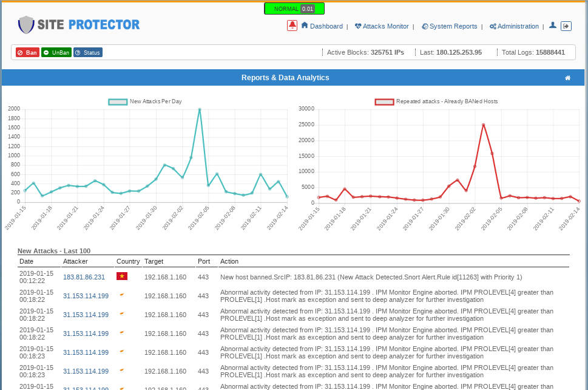Click the Date column header
The image size is (588, 390).
coord(26,261)
